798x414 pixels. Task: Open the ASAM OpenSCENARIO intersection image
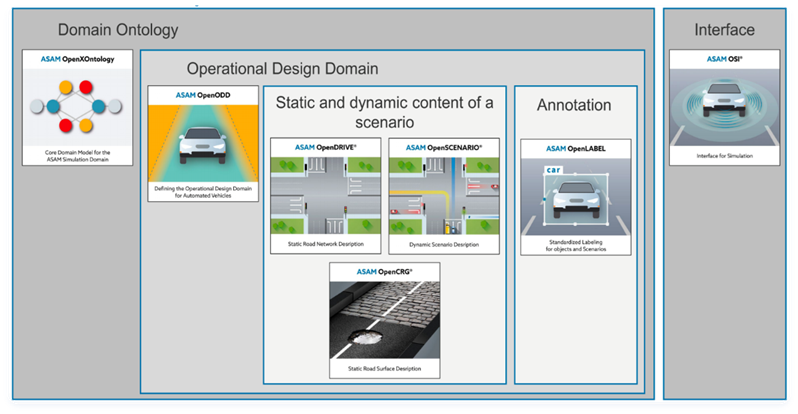pyautogui.click(x=444, y=196)
